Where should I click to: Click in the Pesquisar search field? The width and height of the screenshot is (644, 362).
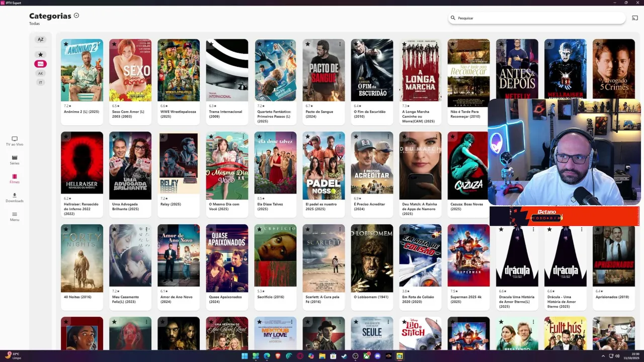coord(537,18)
